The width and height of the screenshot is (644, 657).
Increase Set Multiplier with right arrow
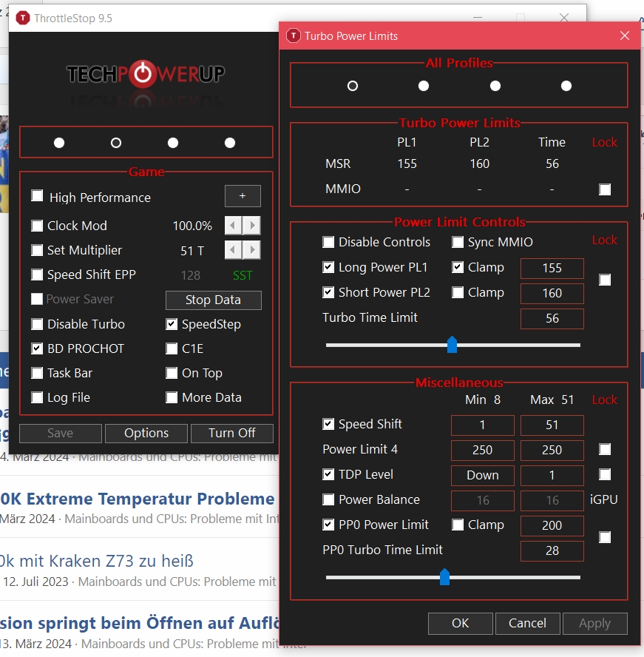tap(251, 250)
